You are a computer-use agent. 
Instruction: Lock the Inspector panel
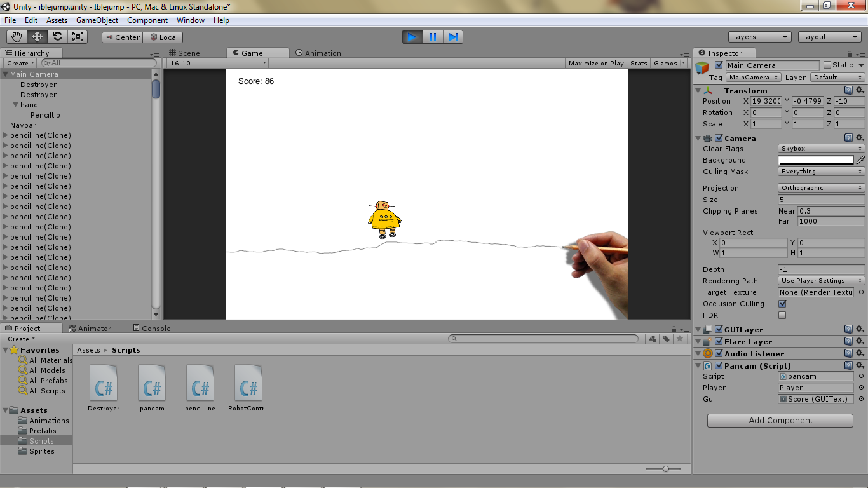click(850, 54)
